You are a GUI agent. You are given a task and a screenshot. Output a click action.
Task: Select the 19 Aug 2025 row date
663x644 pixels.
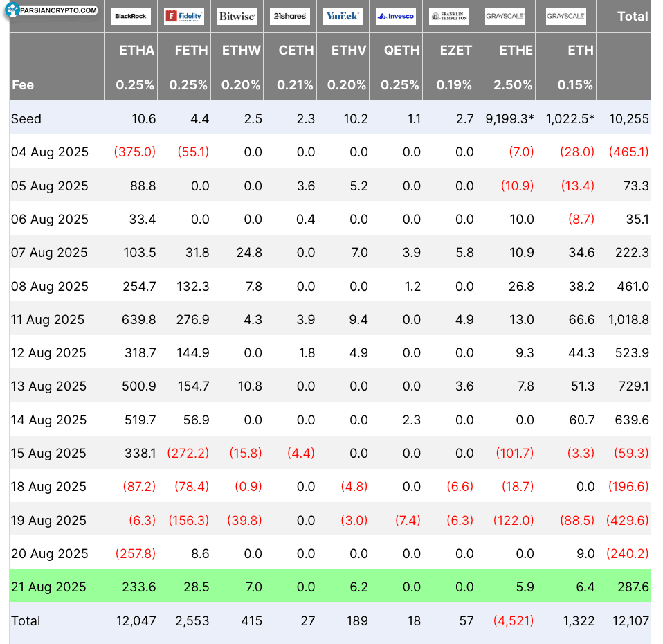[x=48, y=521]
